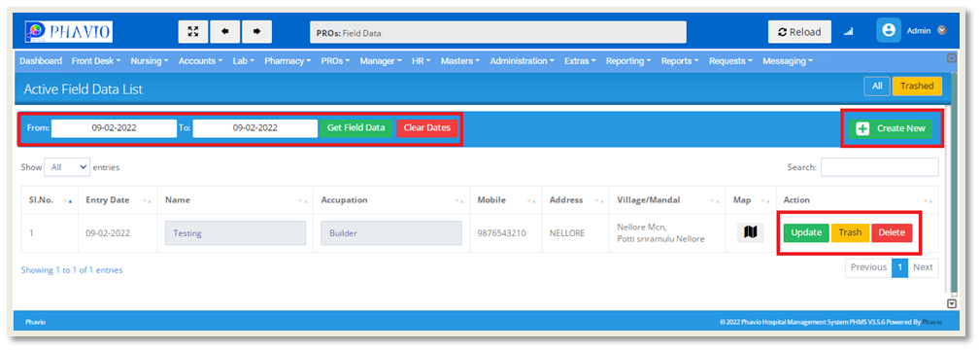The image size is (980, 351).
Task: Expand the PROs menu
Action: pos(335,60)
